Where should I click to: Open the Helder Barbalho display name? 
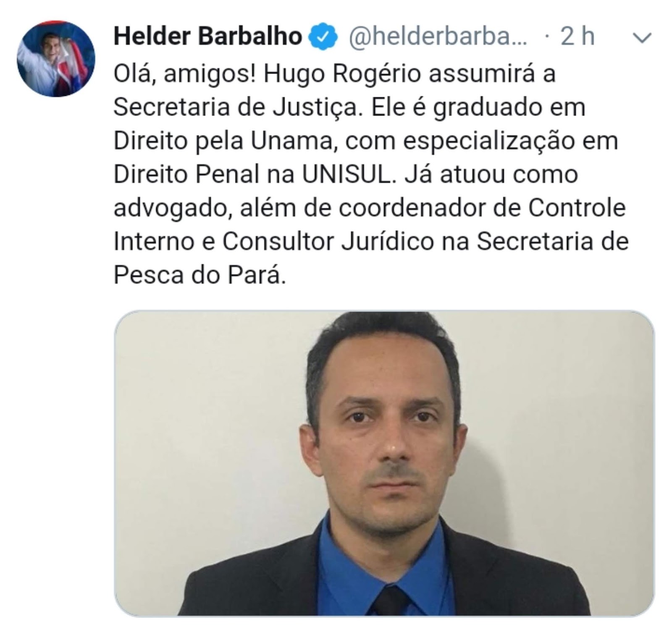208,36
